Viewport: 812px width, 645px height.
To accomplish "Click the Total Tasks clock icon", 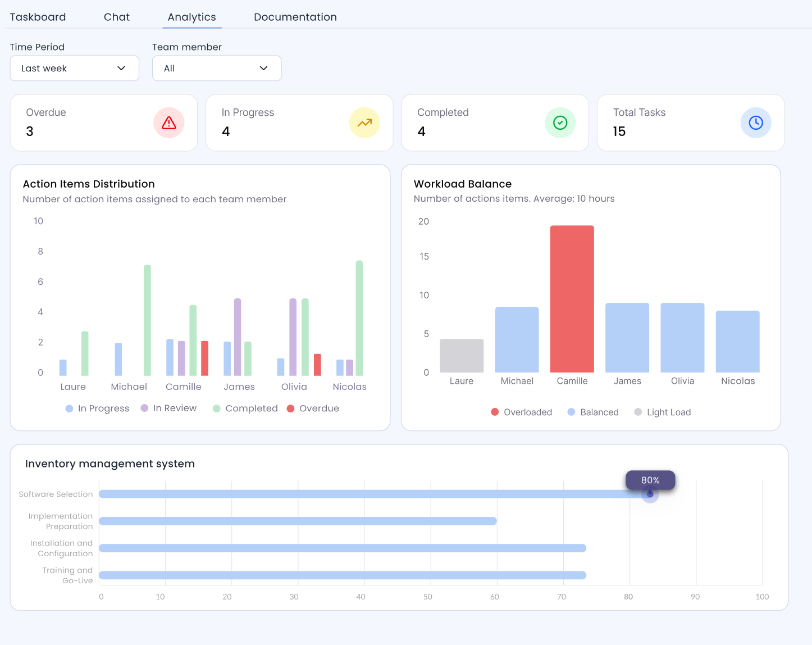I will pos(755,123).
